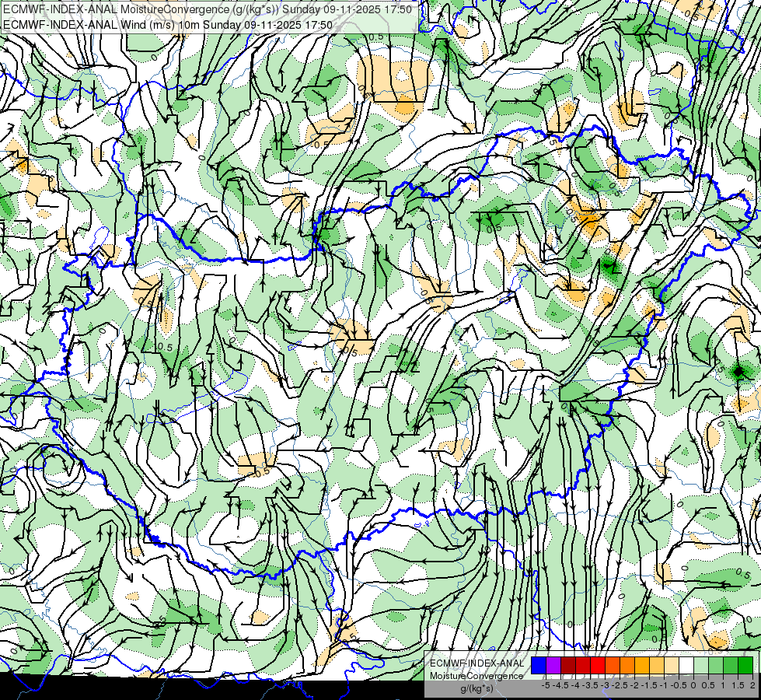Select the lightest green swatch (0 to 0.5)
Screen dimensions: 761x700
tap(701, 665)
